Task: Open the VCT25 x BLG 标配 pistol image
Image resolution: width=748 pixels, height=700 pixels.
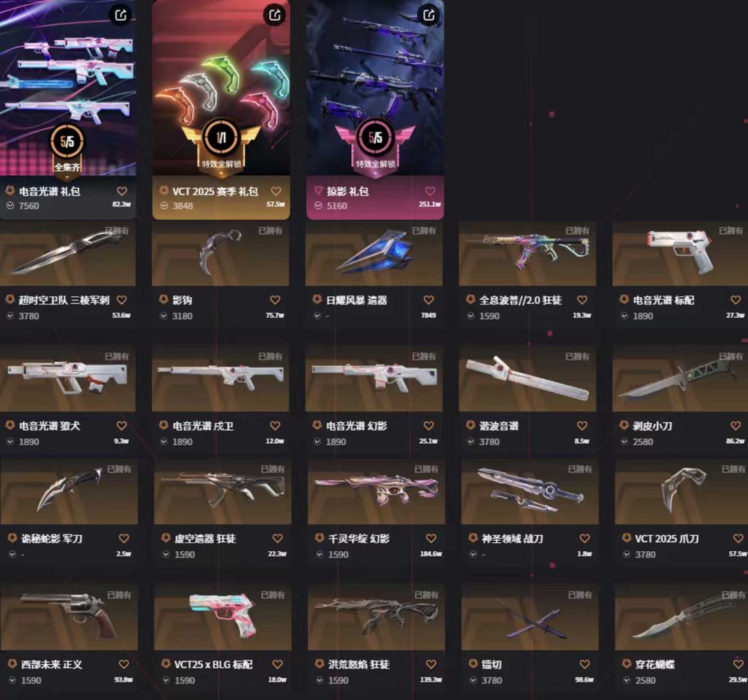Action: tap(222, 618)
